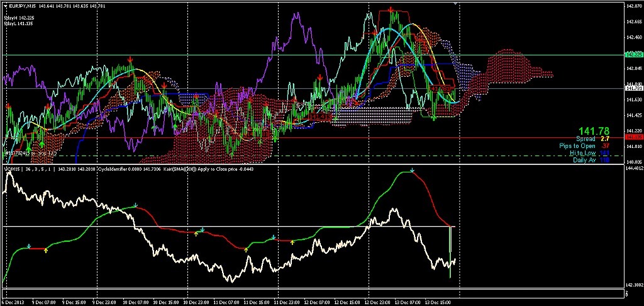Click the cyan arrow marker at indicator peak
The image size is (644, 306).
point(413,170)
